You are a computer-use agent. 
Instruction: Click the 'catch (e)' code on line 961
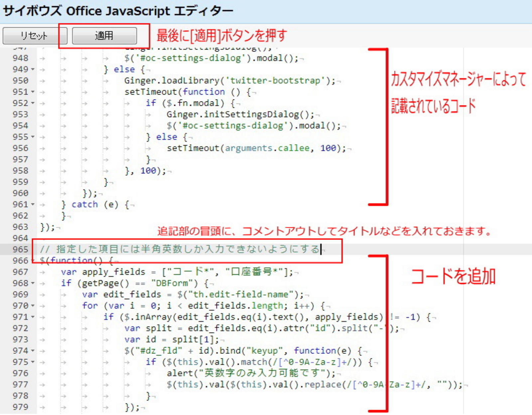(x=95, y=204)
